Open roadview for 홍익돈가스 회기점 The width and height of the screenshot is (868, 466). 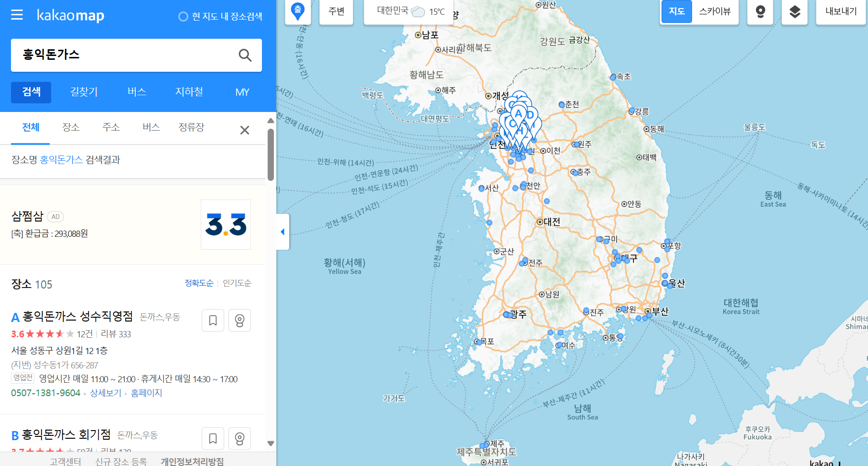pos(240,438)
